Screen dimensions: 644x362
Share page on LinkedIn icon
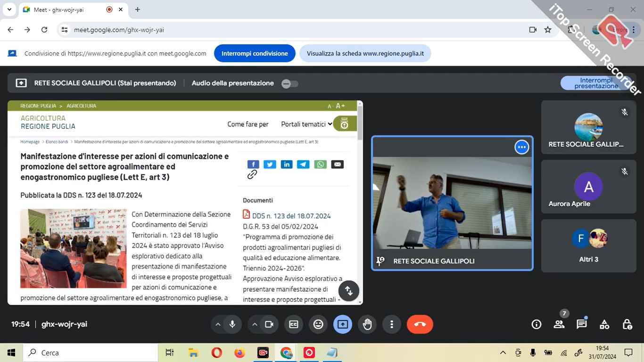(x=287, y=164)
